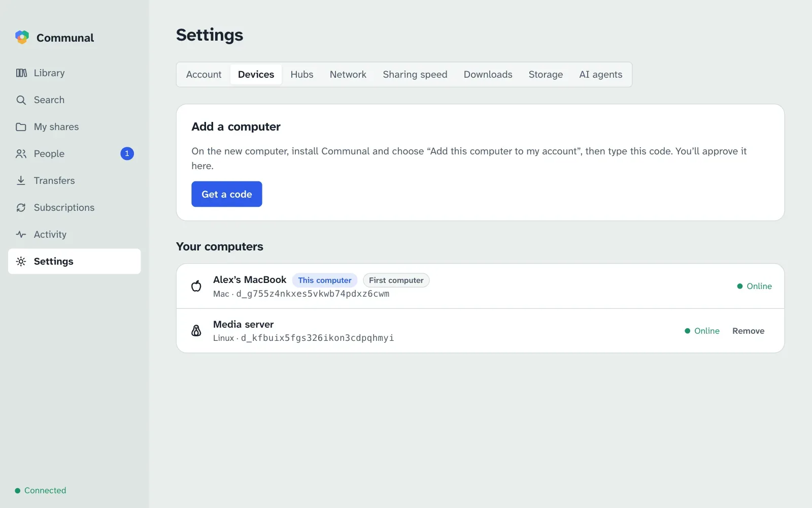Click the Media server device name
Screen dimensions: 812x508
(x=243, y=324)
